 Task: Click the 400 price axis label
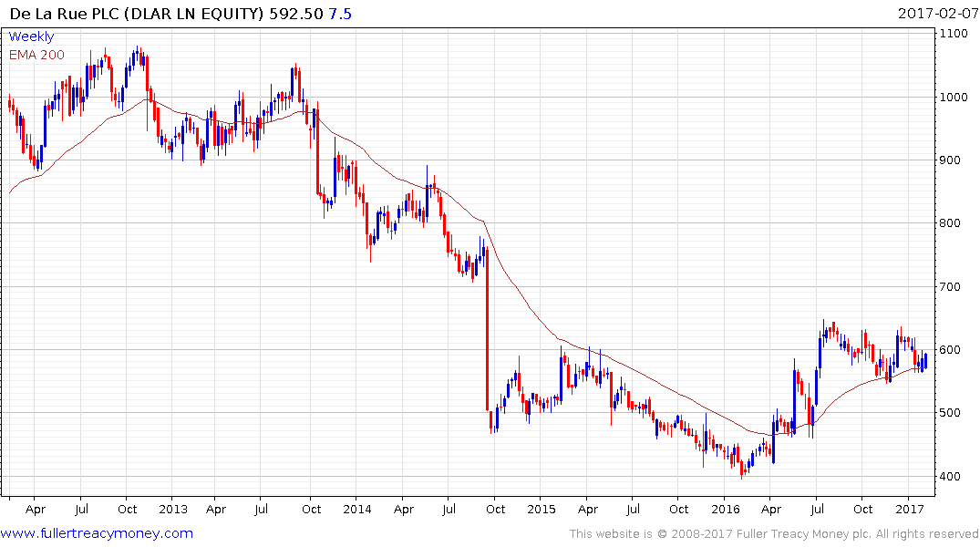coord(950,477)
